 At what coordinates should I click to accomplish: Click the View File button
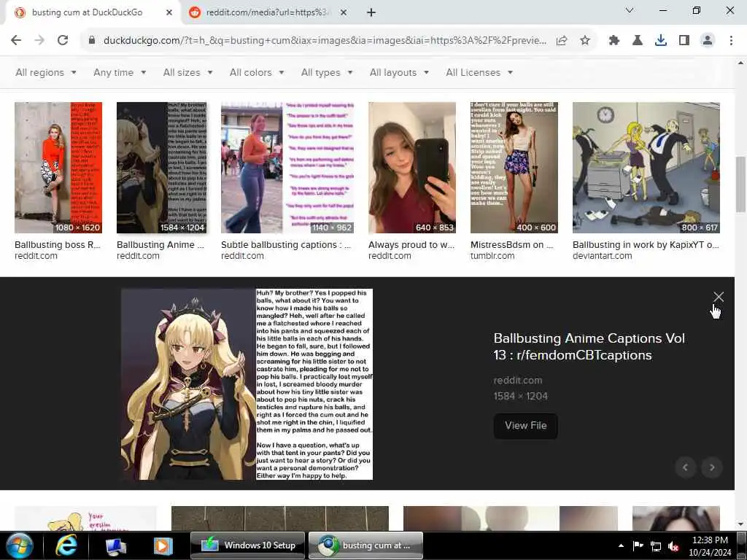(x=525, y=426)
